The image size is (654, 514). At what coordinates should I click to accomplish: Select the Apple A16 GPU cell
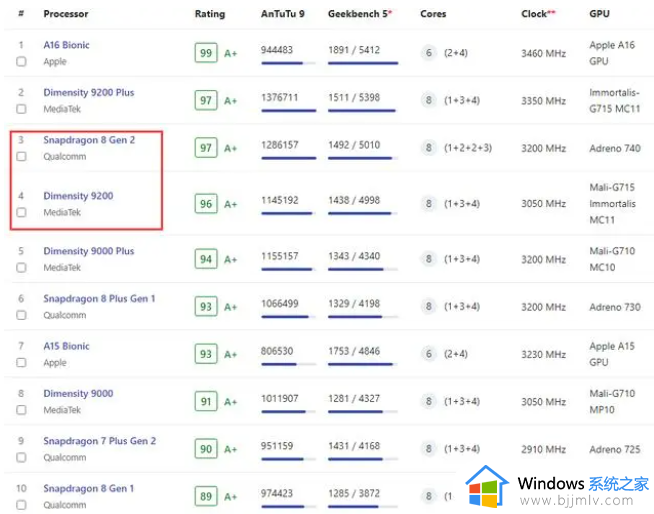612,53
